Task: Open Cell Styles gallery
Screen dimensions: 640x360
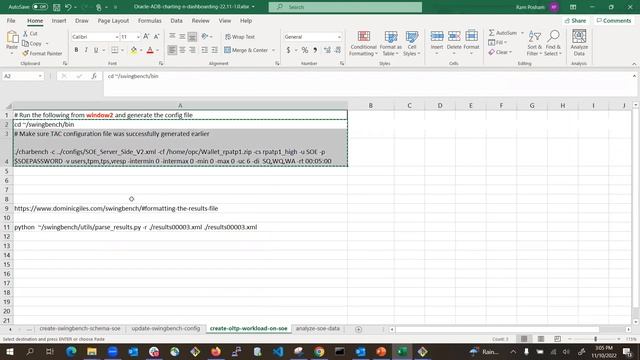Action: point(411,43)
